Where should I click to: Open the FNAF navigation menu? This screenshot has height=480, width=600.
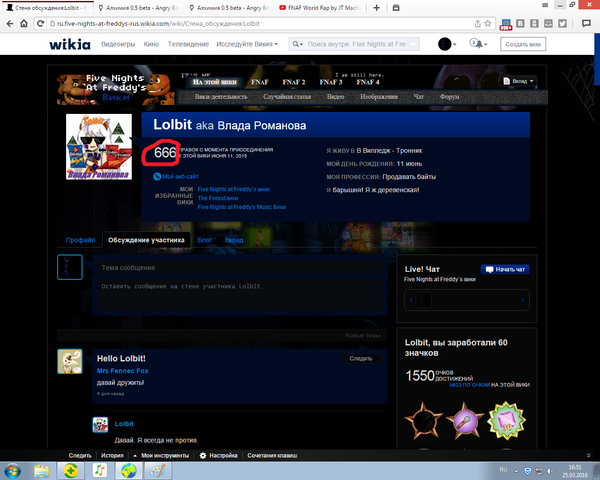260,82
